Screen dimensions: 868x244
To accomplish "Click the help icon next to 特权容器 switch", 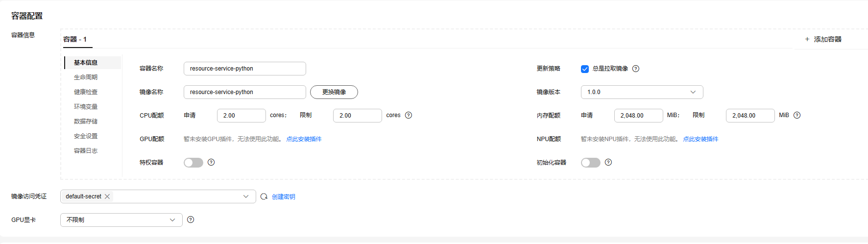I will pyautogui.click(x=211, y=162).
